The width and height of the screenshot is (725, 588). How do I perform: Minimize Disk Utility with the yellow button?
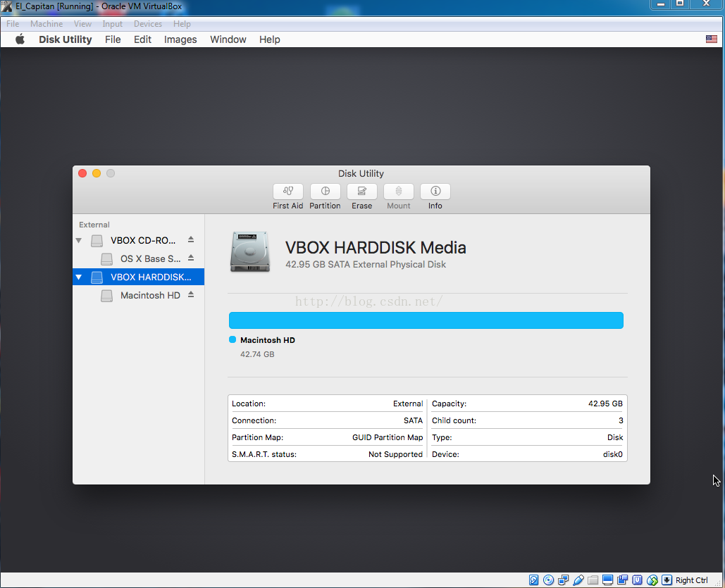(x=96, y=173)
